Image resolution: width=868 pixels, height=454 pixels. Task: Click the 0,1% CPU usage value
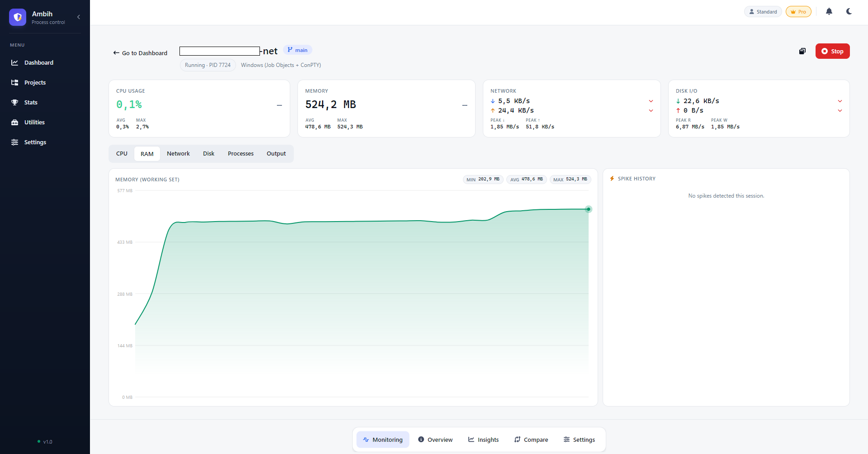pos(129,105)
